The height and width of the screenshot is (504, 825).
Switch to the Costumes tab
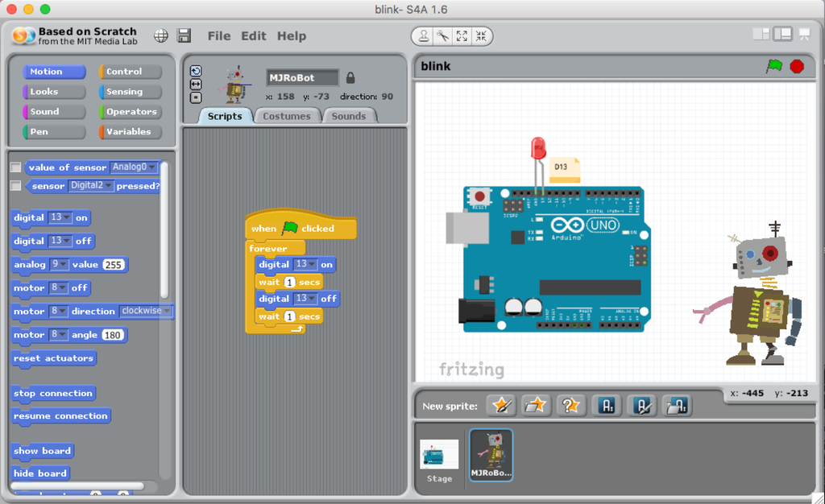coord(287,116)
